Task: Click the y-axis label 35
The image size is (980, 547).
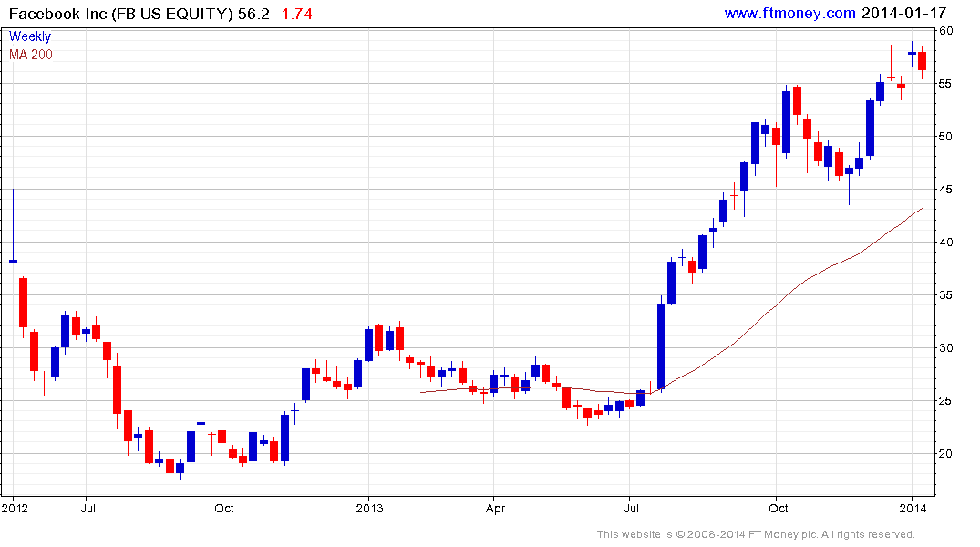Action: (x=946, y=295)
